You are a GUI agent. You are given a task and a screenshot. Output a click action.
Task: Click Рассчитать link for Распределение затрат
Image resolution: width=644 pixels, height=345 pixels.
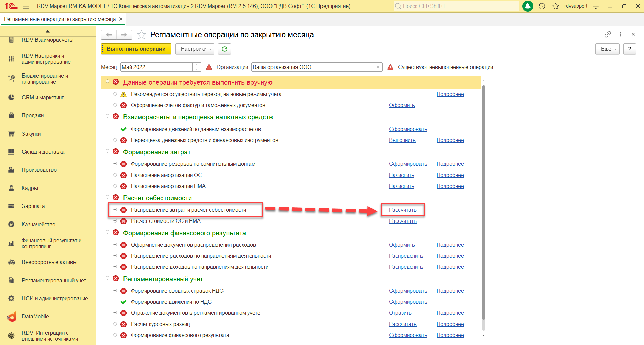402,210
